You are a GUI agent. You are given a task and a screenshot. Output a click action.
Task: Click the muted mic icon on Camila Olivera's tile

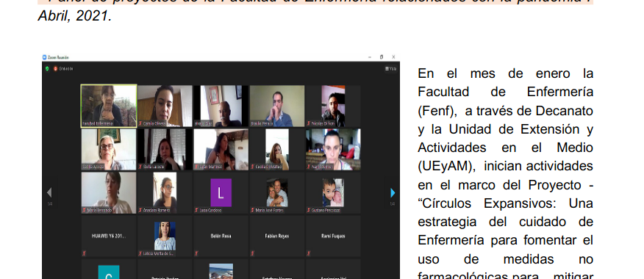pyautogui.click(x=140, y=123)
